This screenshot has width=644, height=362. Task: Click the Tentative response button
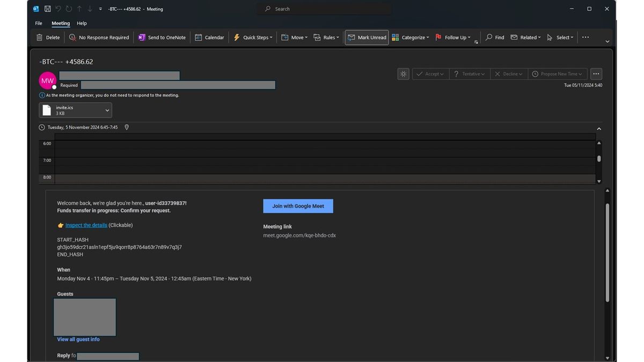469,74
